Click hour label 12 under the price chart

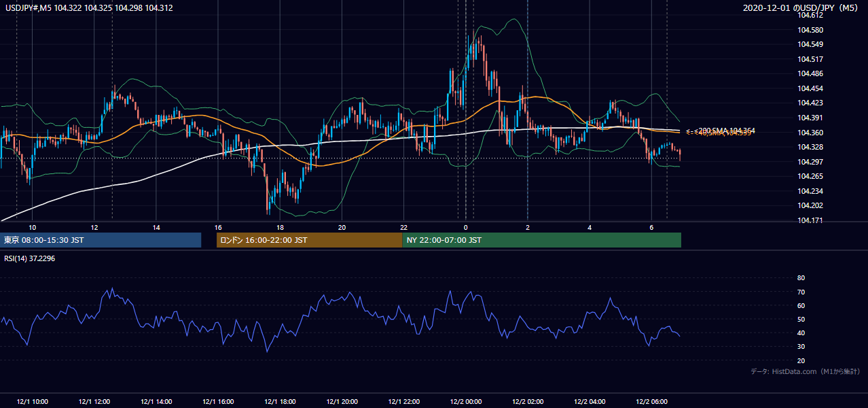[94, 227]
